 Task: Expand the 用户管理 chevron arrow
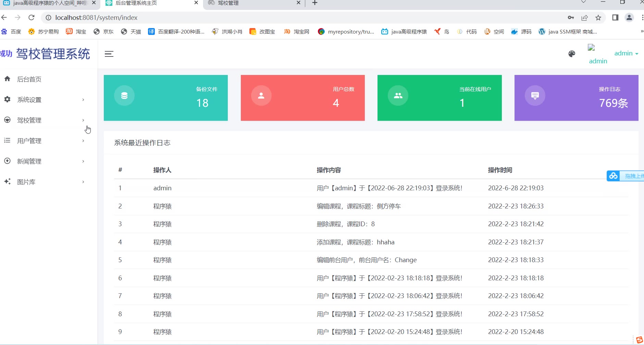(x=83, y=141)
